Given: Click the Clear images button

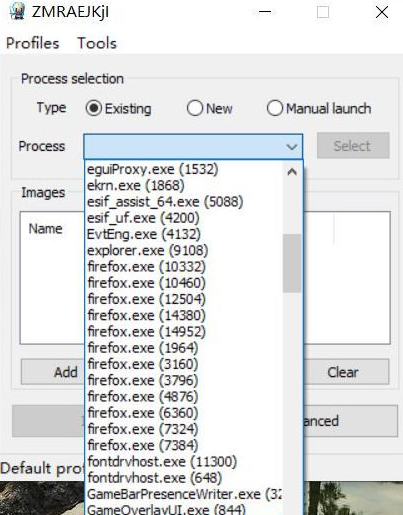Looking at the screenshot, I should pos(343,372).
